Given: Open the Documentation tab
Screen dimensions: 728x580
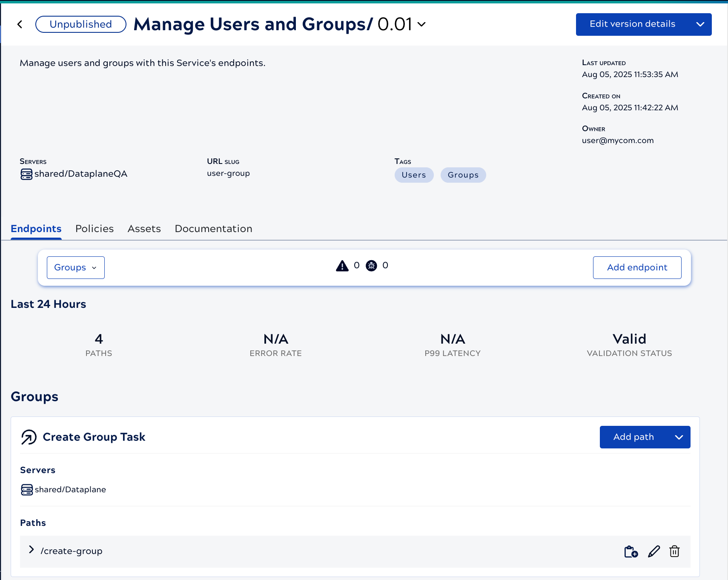Looking at the screenshot, I should pyautogui.click(x=213, y=229).
